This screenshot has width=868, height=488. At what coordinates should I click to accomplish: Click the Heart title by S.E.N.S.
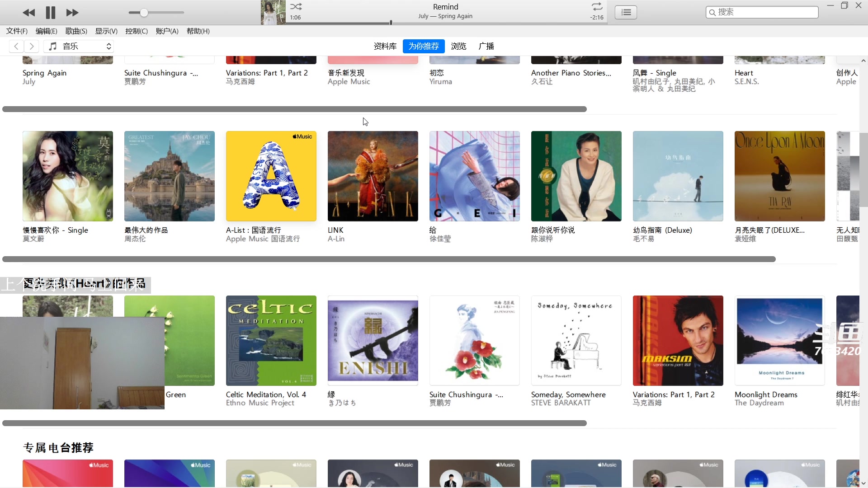[x=744, y=73]
